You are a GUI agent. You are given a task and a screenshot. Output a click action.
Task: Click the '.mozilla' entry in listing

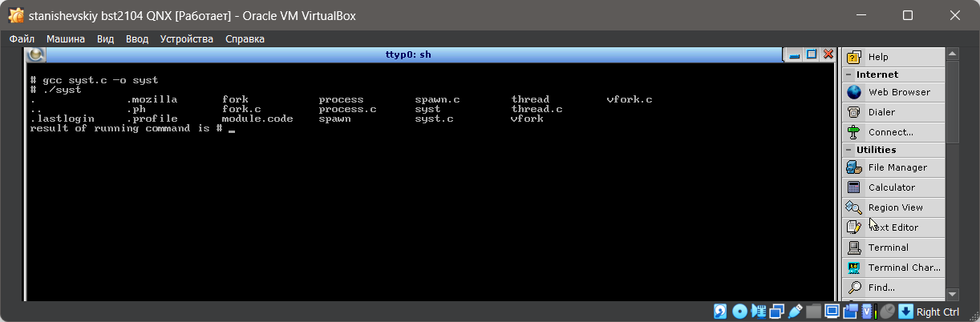click(152, 99)
